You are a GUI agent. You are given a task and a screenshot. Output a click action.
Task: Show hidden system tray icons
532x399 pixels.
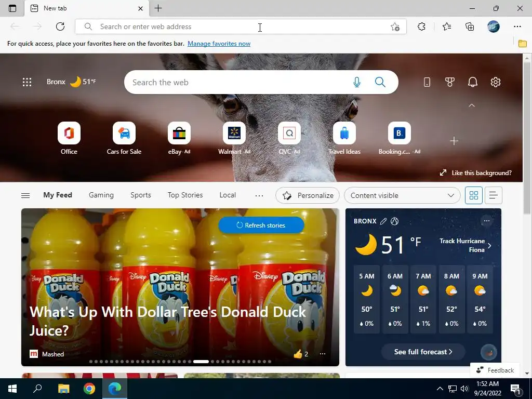[440, 389]
